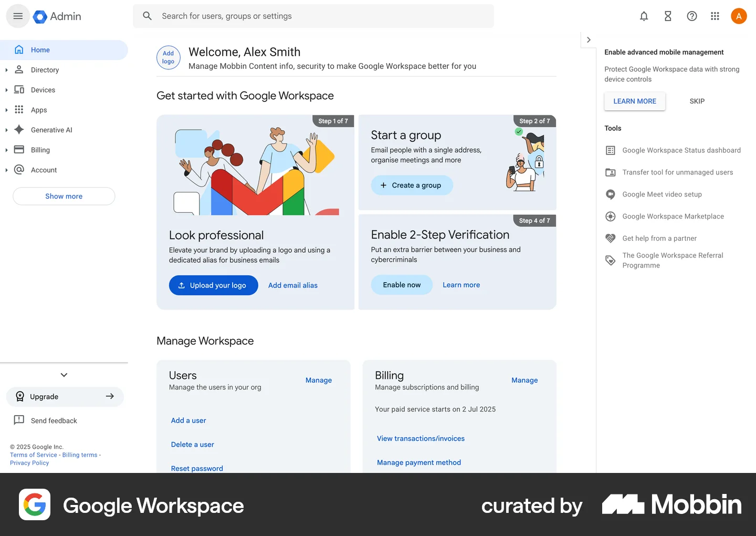Viewport: 756px width, 536px height.
Task: Open Add email alias link
Action: [293, 285]
